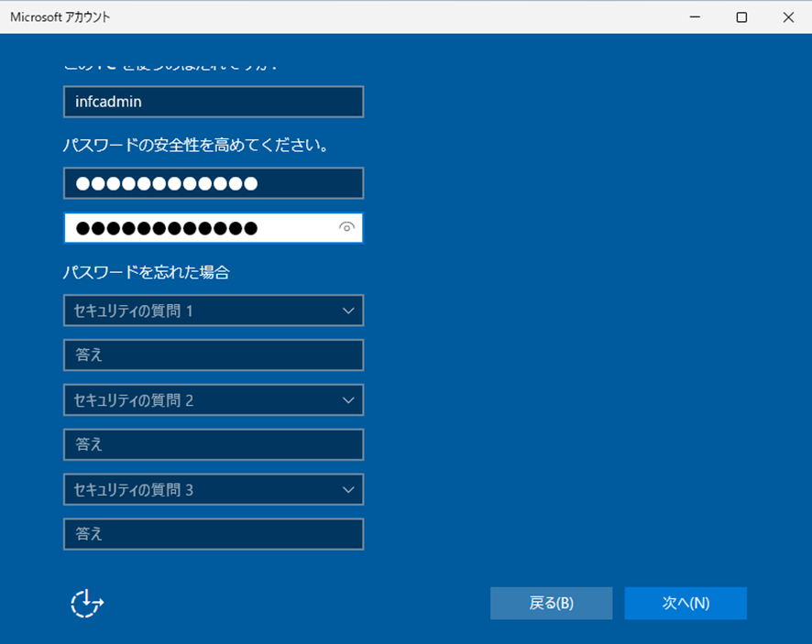Open the セキュリティの質問 1 dropdown
The width and height of the screenshot is (812, 644).
[214, 311]
